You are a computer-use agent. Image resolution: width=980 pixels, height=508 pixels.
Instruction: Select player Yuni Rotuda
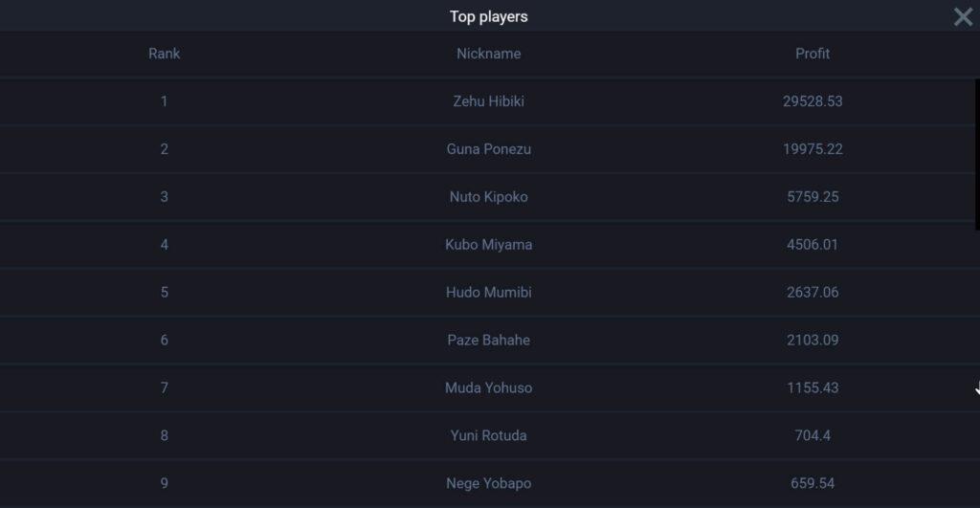(488, 435)
